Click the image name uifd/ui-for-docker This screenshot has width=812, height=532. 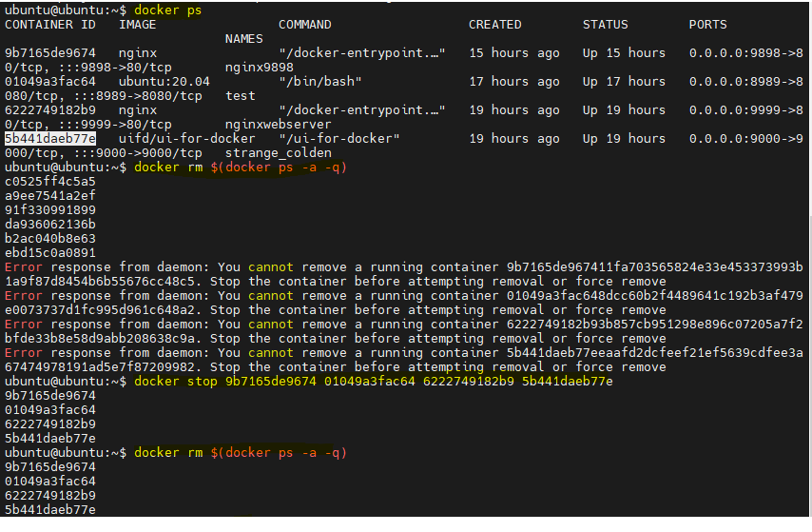pos(187,138)
